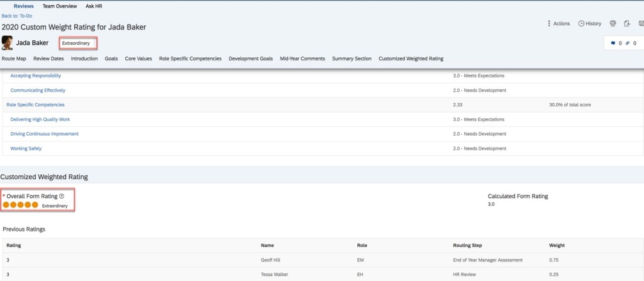Click the print icon

tap(613, 23)
